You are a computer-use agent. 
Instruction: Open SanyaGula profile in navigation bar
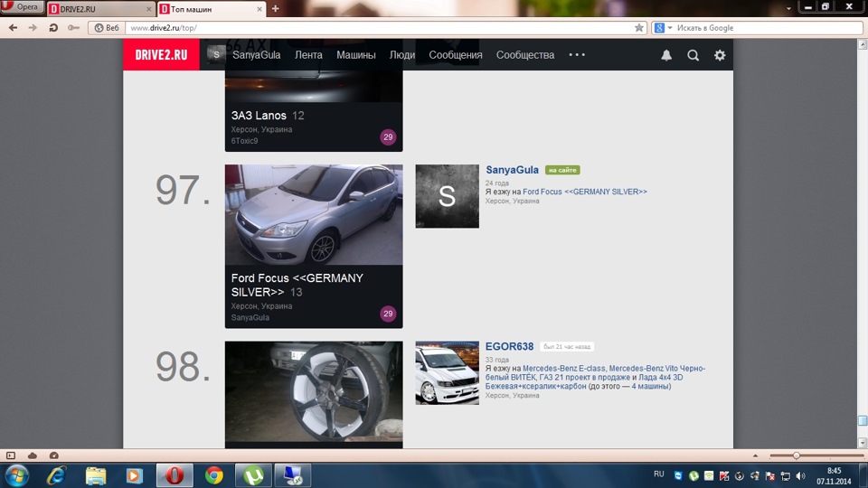point(256,55)
